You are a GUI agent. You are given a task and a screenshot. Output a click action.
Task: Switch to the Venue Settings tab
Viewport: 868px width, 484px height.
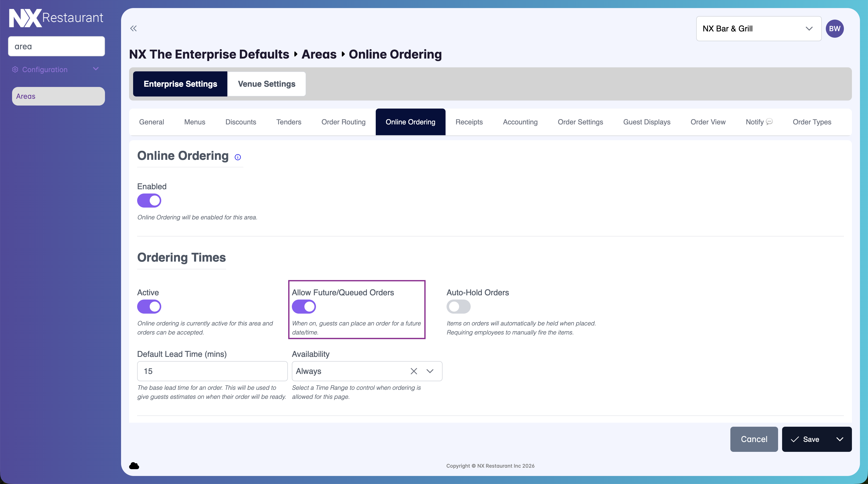[266, 84]
